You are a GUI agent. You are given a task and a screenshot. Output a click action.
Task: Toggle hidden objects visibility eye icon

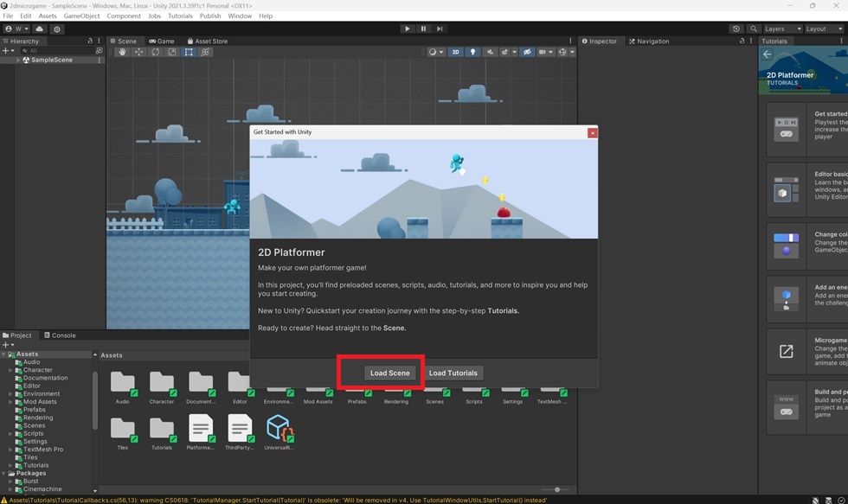click(x=527, y=52)
